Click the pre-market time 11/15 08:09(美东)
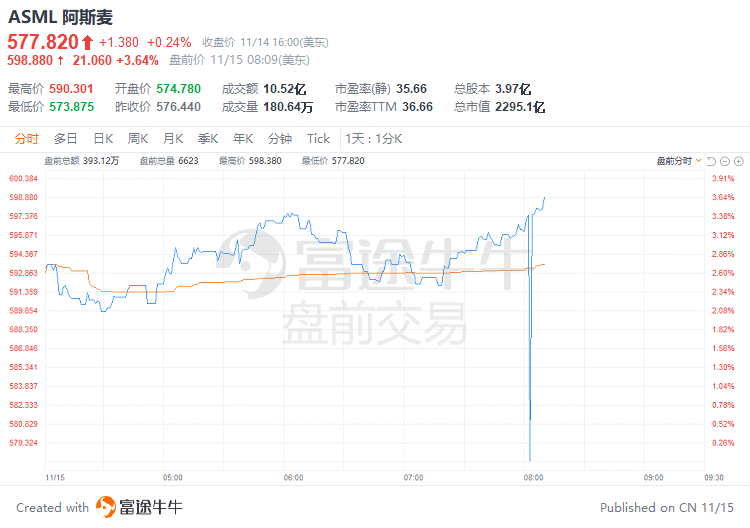750x528 pixels. point(260,60)
